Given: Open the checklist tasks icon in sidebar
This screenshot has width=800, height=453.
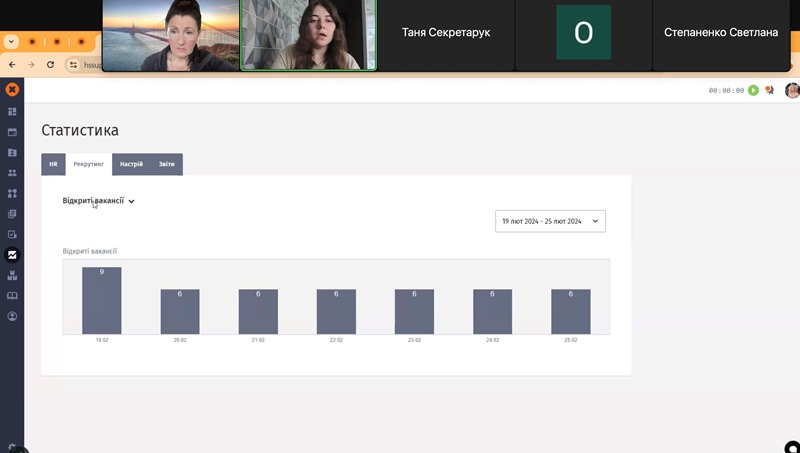Looking at the screenshot, I should (x=12, y=235).
